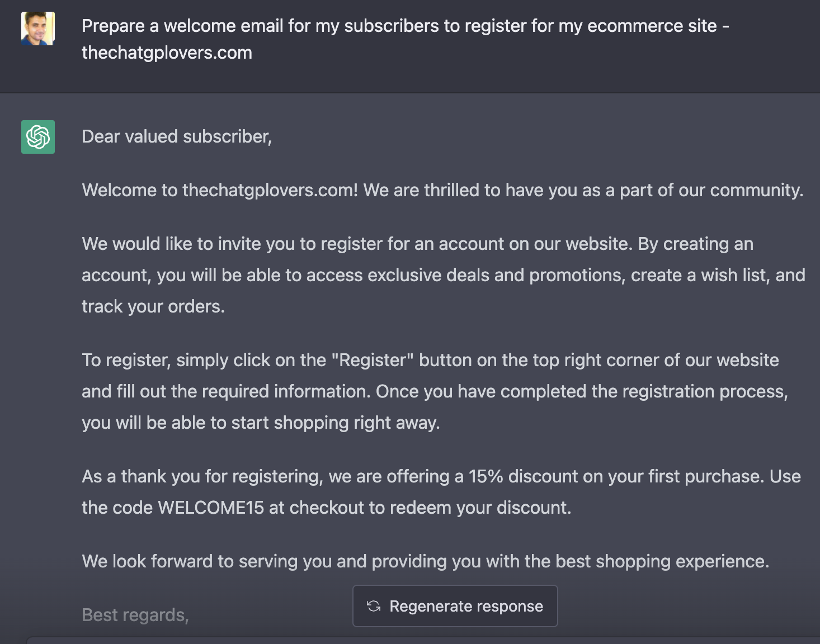Viewport: 820px width, 644px height.
Task: Click thechatgplovers.com in the user prompt
Action: click(x=167, y=53)
